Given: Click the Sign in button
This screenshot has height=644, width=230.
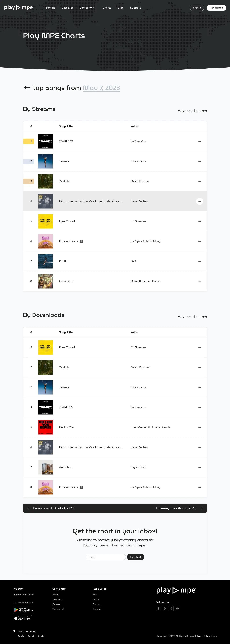Looking at the screenshot, I should coord(197,8).
